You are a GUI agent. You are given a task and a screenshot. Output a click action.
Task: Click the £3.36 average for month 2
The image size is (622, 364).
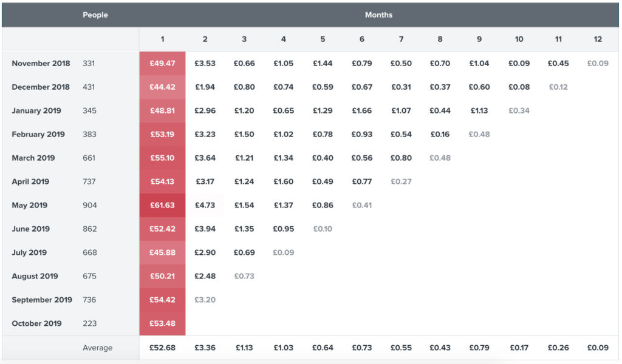pyautogui.click(x=205, y=348)
